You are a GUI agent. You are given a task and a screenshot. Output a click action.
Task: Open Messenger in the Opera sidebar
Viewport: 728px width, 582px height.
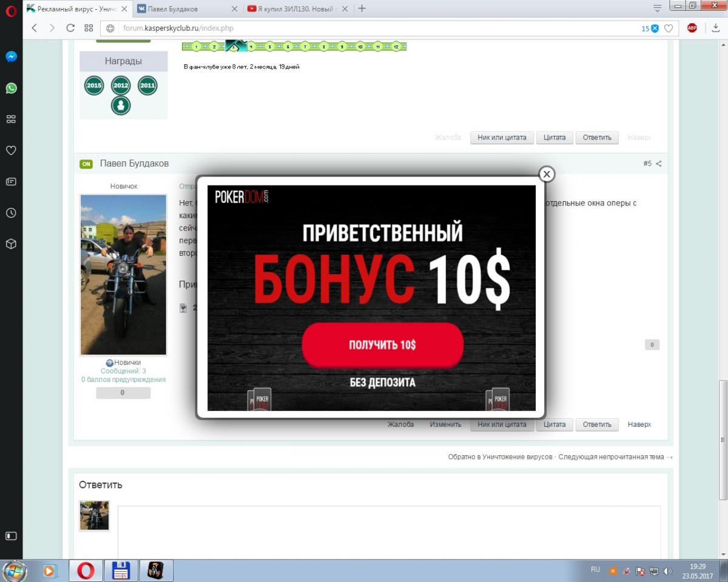11,56
